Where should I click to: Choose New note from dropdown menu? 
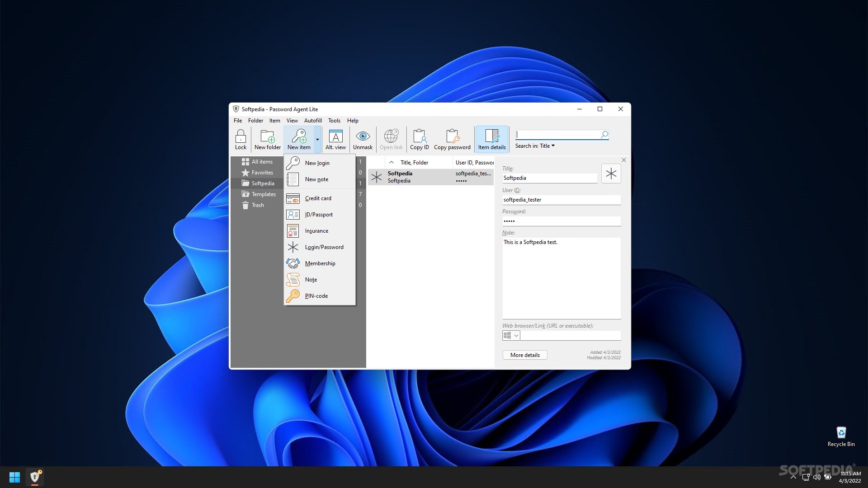(320, 179)
